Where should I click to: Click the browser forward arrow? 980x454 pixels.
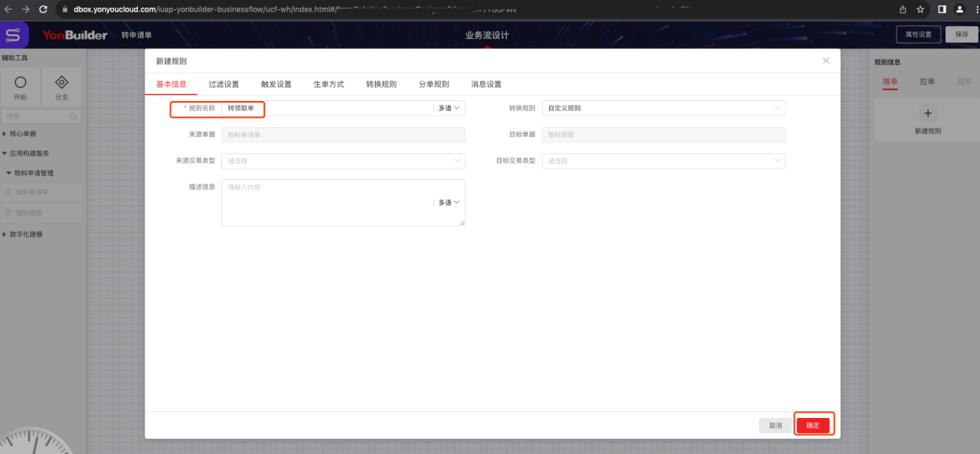[x=25, y=9]
